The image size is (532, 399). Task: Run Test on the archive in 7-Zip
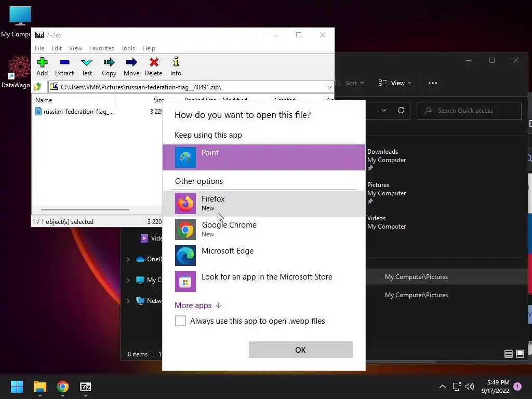coord(87,67)
